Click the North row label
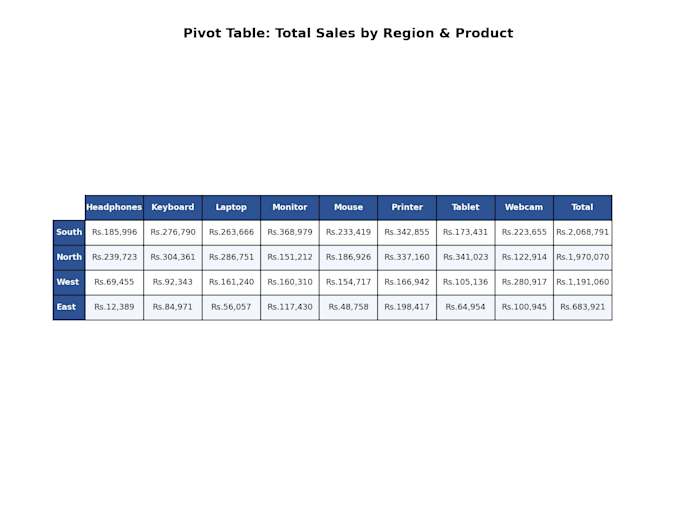 pos(69,257)
